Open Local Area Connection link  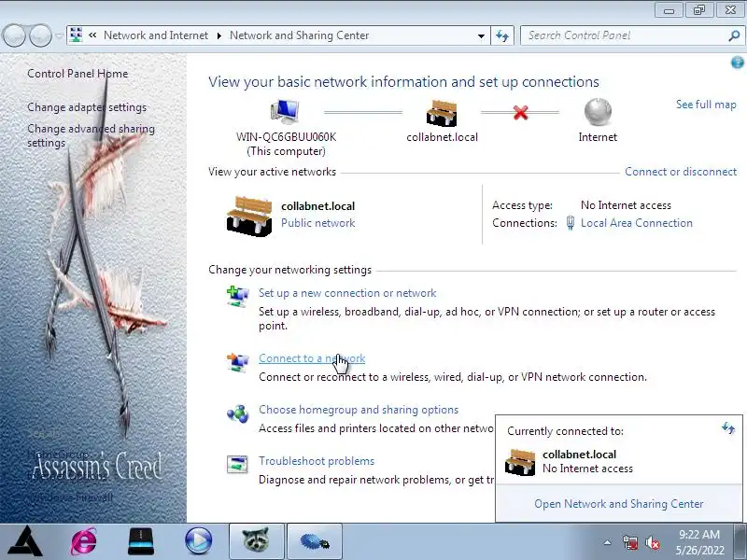637,223
